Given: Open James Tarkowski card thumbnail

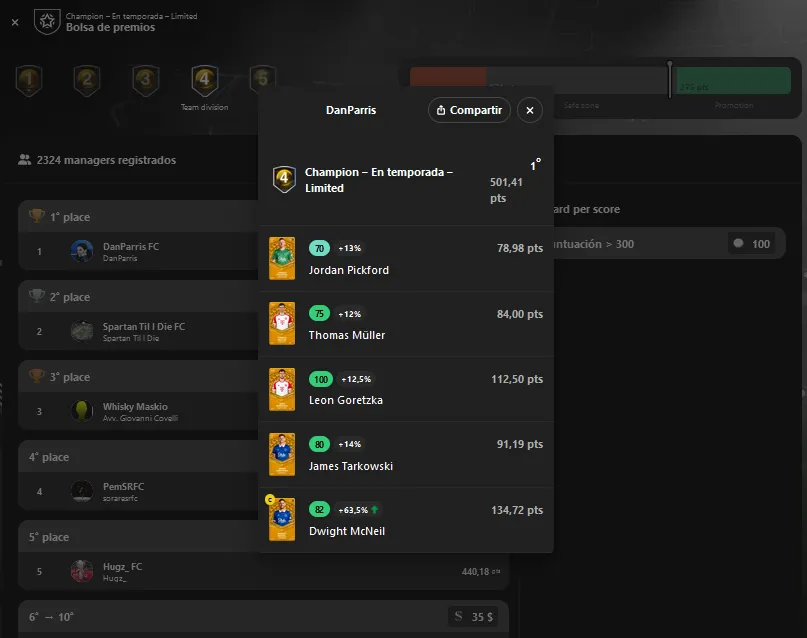Looking at the screenshot, I should point(282,454).
